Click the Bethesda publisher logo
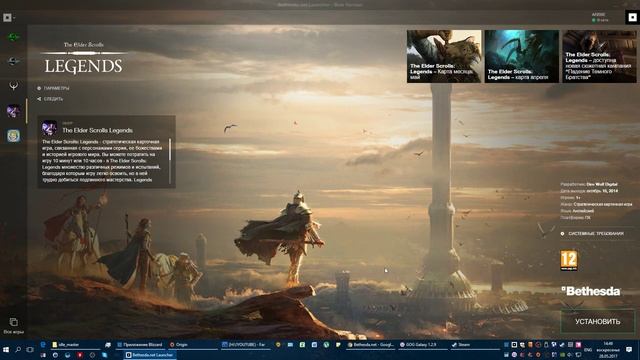The width and height of the screenshot is (640, 360). [591, 291]
